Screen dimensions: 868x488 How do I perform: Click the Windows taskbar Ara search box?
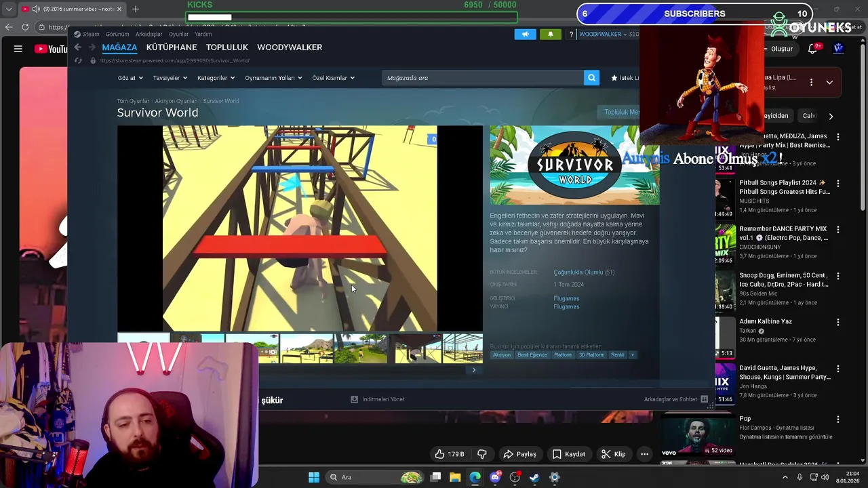pos(373,477)
